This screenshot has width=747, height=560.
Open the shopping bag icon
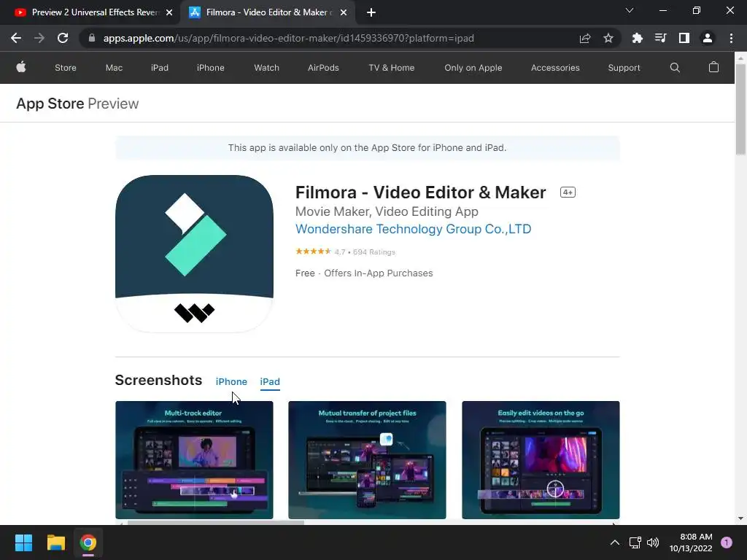[713, 67]
